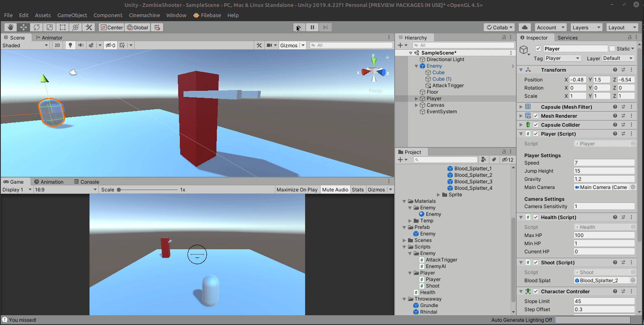
Task: Open the Component menu
Action: pyautogui.click(x=108, y=15)
